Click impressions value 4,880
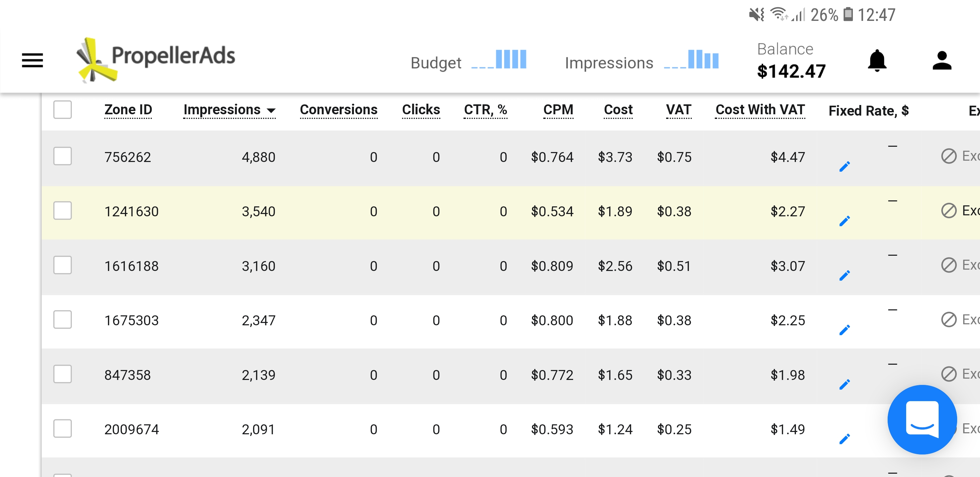 pos(259,157)
